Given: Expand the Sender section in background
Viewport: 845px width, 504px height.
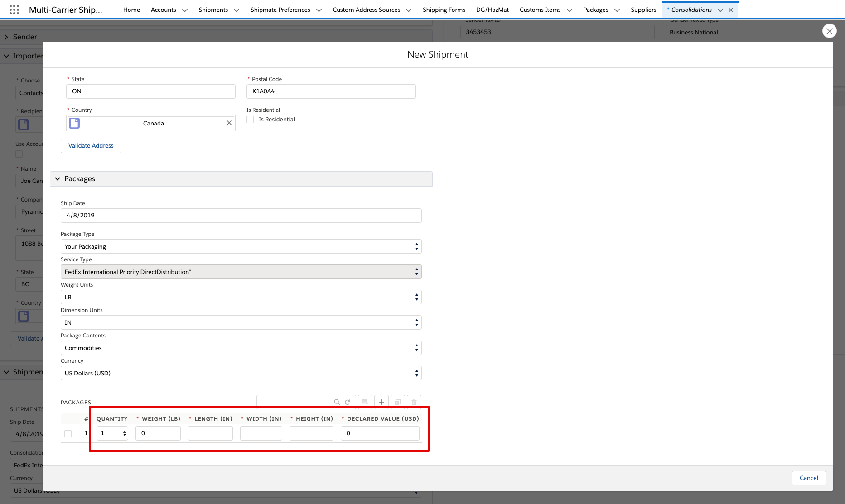Looking at the screenshot, I should coord(6,37).
